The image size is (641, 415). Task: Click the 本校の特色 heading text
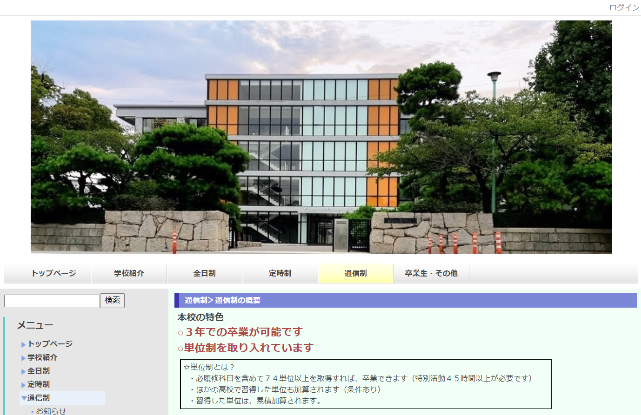(x=200, y=317)
